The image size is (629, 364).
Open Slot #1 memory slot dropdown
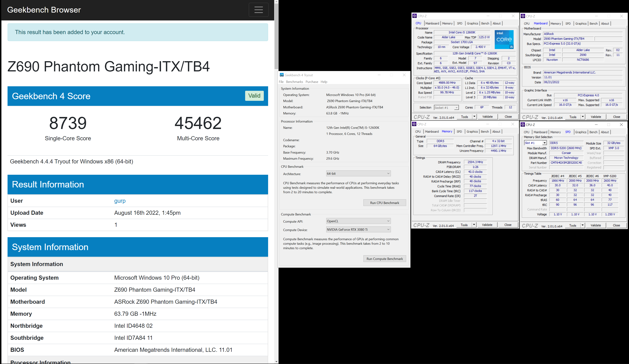tap(535, 143)
